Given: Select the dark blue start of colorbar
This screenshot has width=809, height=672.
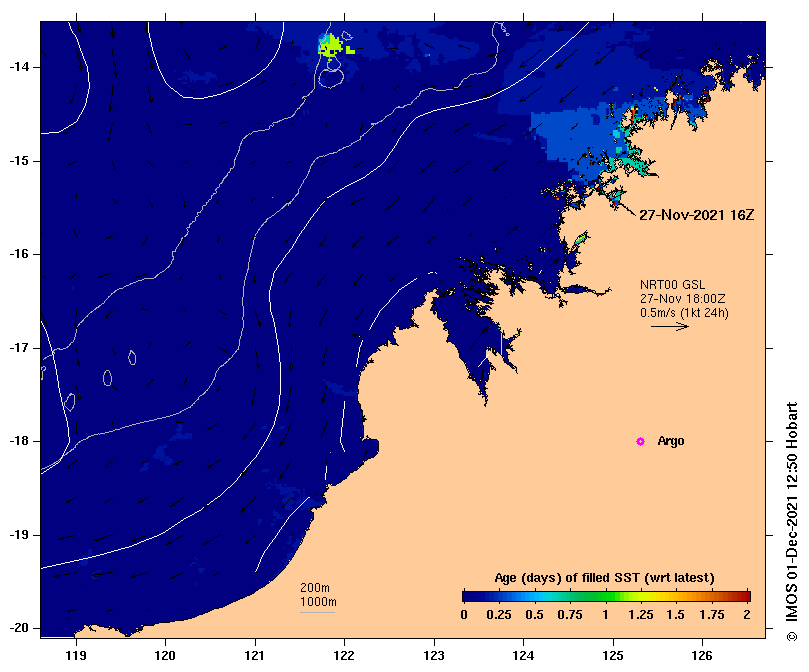Looking at the screenshot, I should click(x=469, y=596).
